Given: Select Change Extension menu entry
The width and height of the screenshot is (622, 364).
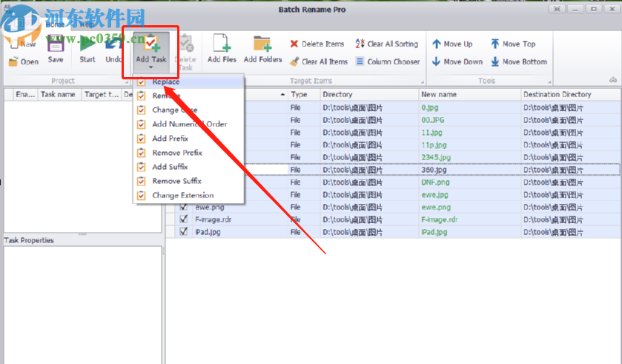Looking at the screenshot, I should [x=182, y=196].
